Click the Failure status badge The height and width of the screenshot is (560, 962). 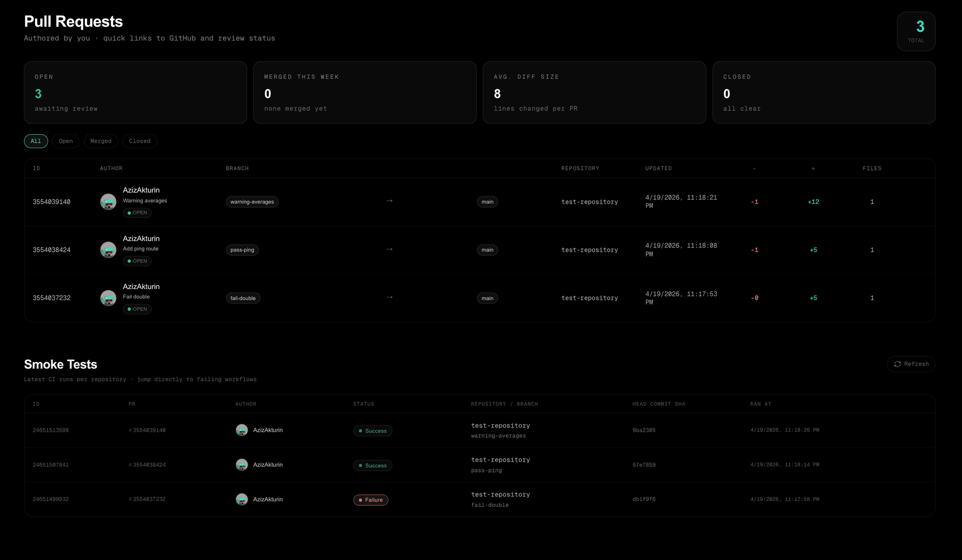click(x=371, y=500)
